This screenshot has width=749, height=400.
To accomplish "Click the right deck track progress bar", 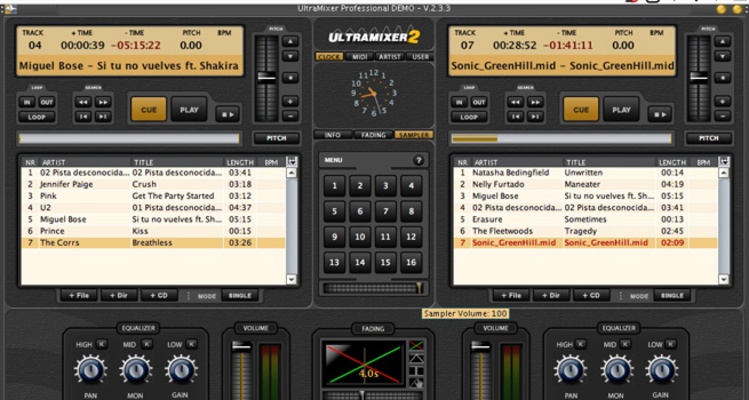I will pyautogui.click(x=561, y=139).
